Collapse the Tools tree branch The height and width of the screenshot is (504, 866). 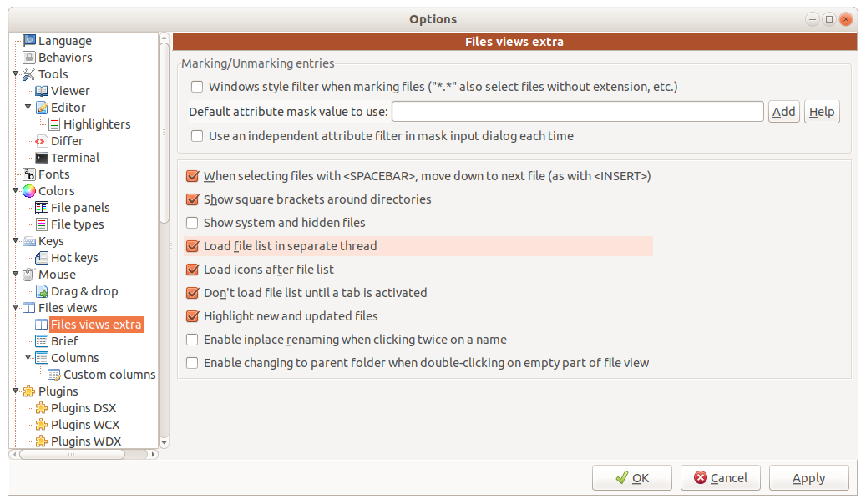tap(14, 73)
